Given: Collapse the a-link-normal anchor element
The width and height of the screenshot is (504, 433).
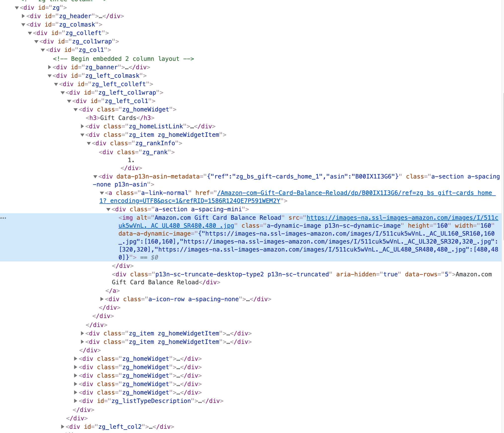Looking at the screenshot, I should (x=102, y=193).
